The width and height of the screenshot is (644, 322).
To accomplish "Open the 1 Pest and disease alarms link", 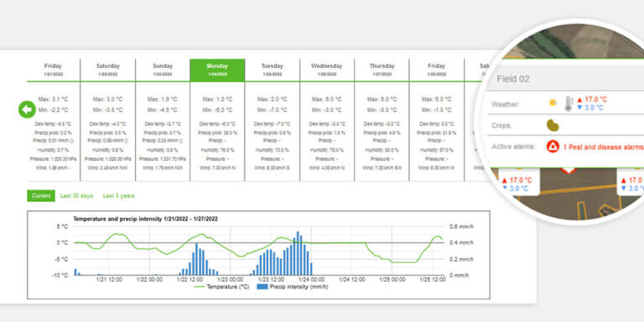I will 604,147.
